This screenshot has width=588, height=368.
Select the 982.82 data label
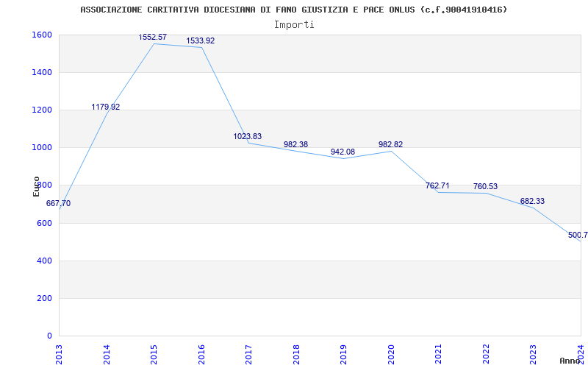click(x=390, y=144)
